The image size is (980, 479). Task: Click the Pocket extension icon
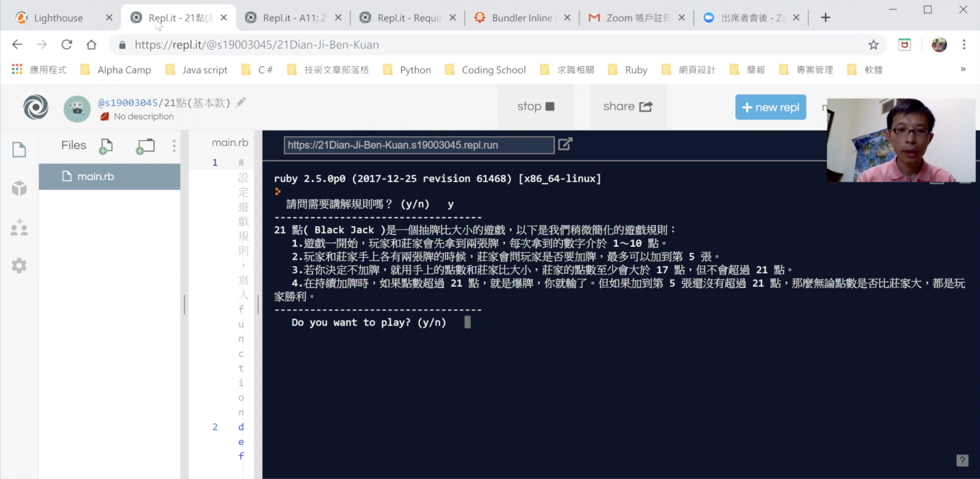coord(905,45)
